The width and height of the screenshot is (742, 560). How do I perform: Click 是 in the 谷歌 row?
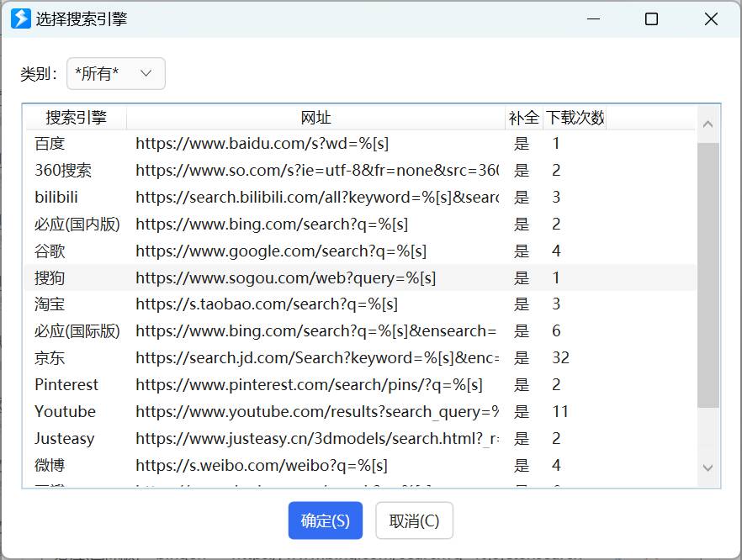tap(522, 251)
